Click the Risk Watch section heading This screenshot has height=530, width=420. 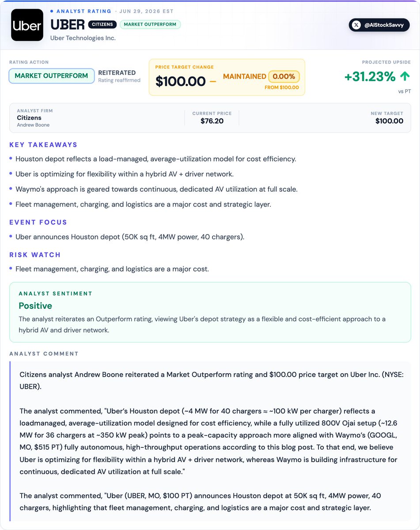click(35, 255)
